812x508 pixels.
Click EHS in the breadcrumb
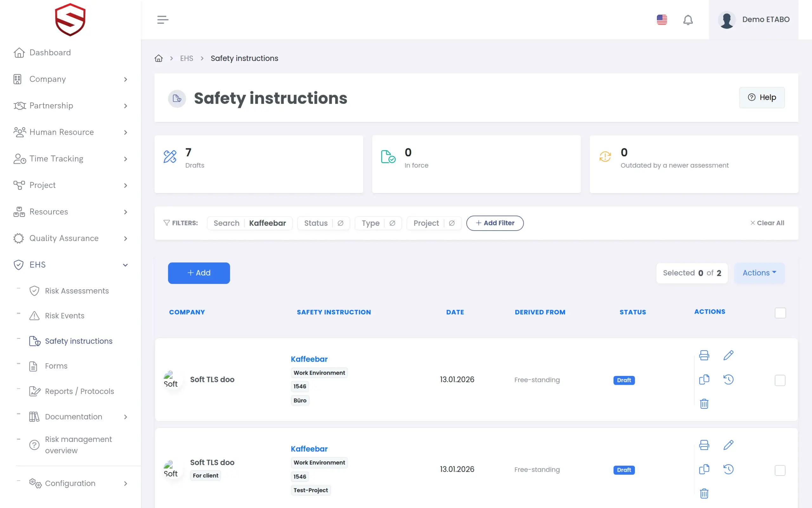(187, 58)
